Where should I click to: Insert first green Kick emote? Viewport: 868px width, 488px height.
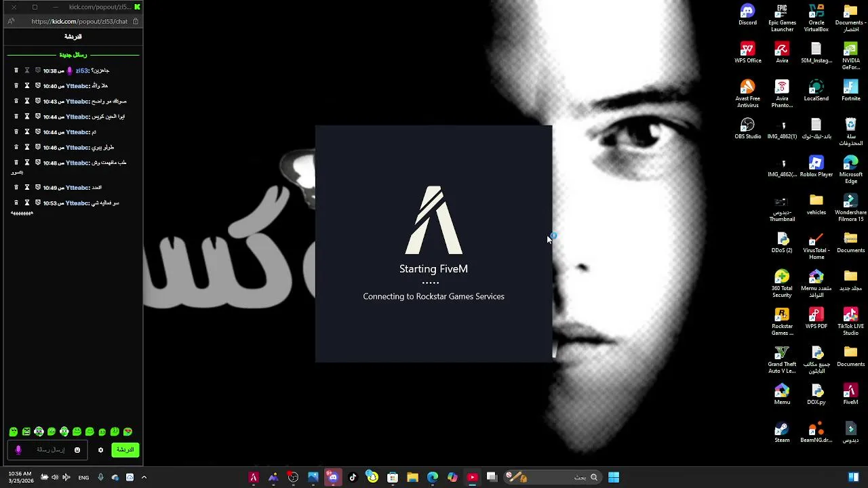(x=14, y=432)
